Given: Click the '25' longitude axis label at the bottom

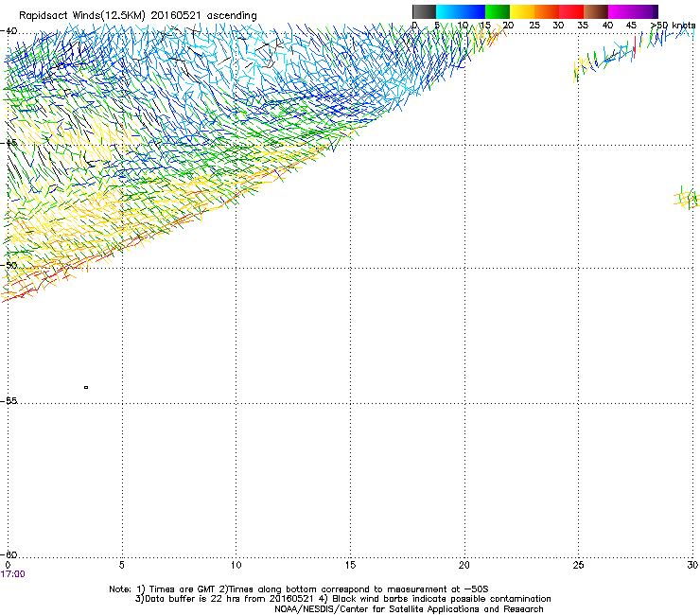Looking at the screenshot, I should 579,565.
